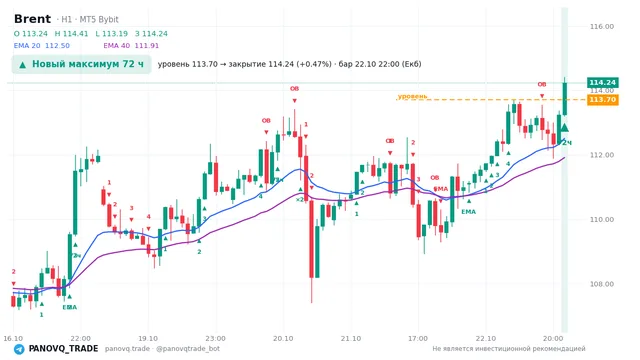
Task: Select the Brent symbol title
Action: point(32,19)
